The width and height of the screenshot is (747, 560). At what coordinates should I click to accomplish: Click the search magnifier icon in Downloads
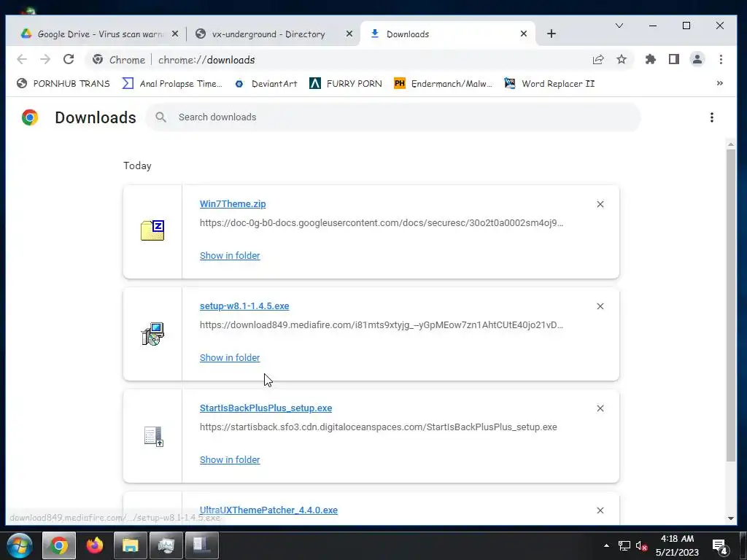[x=161, y=117]
